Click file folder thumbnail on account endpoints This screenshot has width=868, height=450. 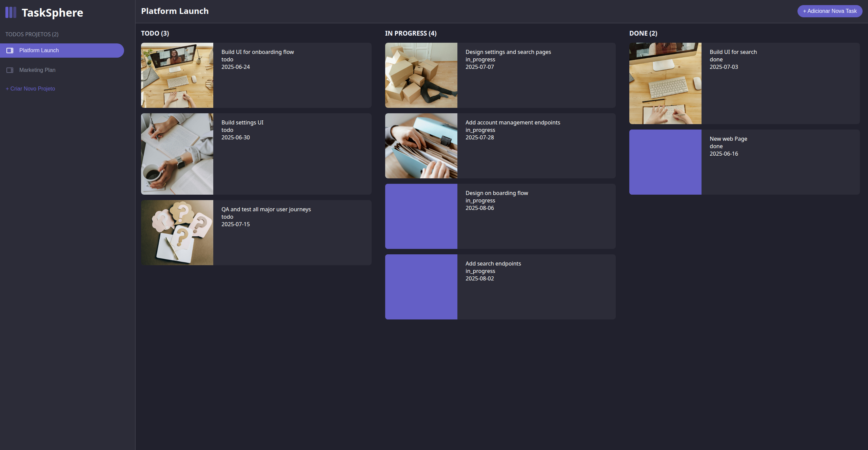pos(421,146)
